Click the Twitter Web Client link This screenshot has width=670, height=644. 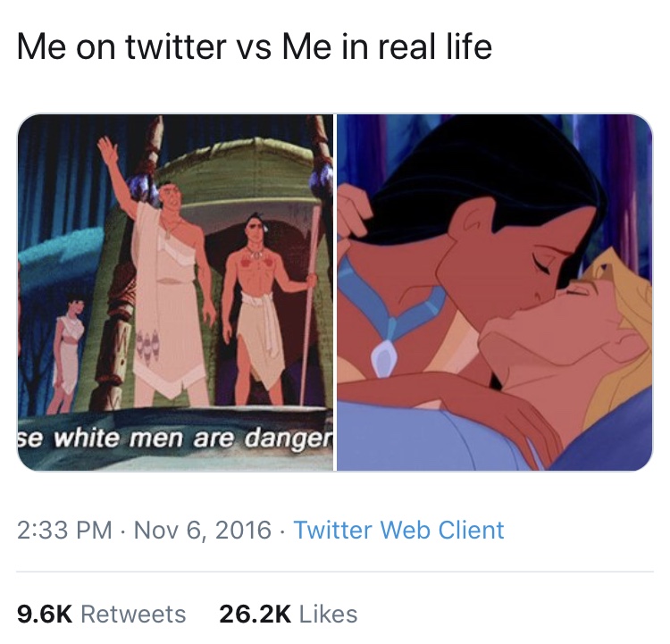tap(398, 530)
